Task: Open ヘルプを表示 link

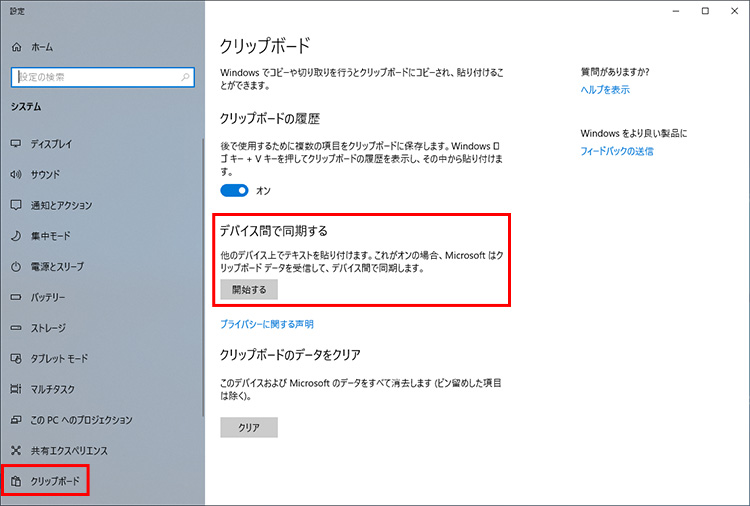Action: [605, 89]
